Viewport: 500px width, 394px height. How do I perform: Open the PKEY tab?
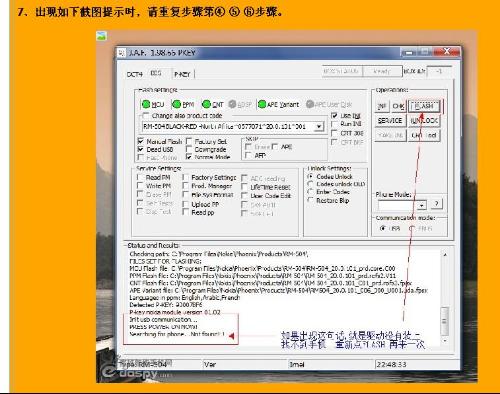(182, 74)
